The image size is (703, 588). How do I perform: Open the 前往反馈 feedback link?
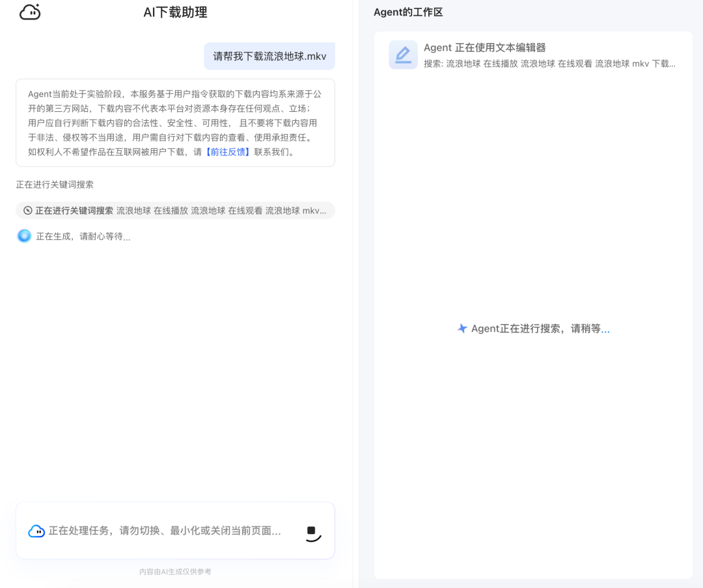click(228, 152)
